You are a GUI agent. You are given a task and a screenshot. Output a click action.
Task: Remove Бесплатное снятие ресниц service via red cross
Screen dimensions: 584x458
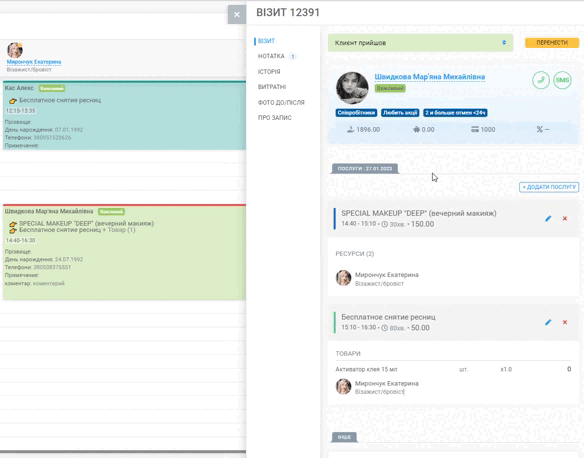tap(565, 322)
